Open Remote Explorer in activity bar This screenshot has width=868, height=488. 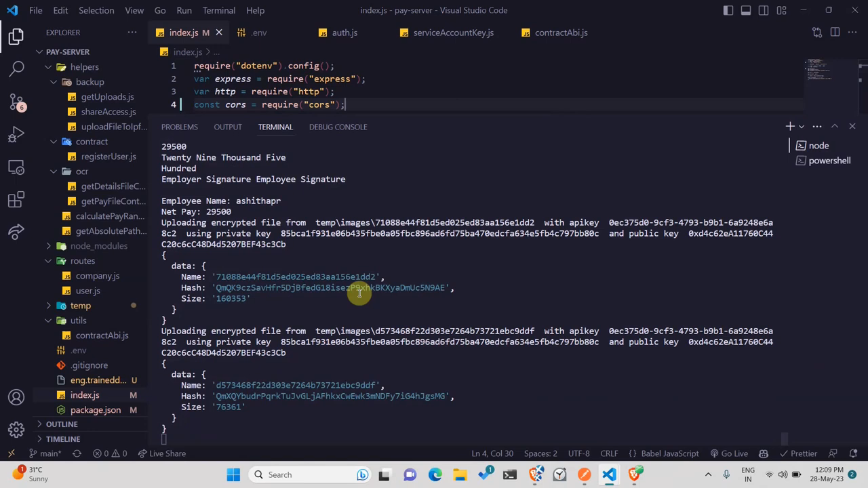[16, 167]
